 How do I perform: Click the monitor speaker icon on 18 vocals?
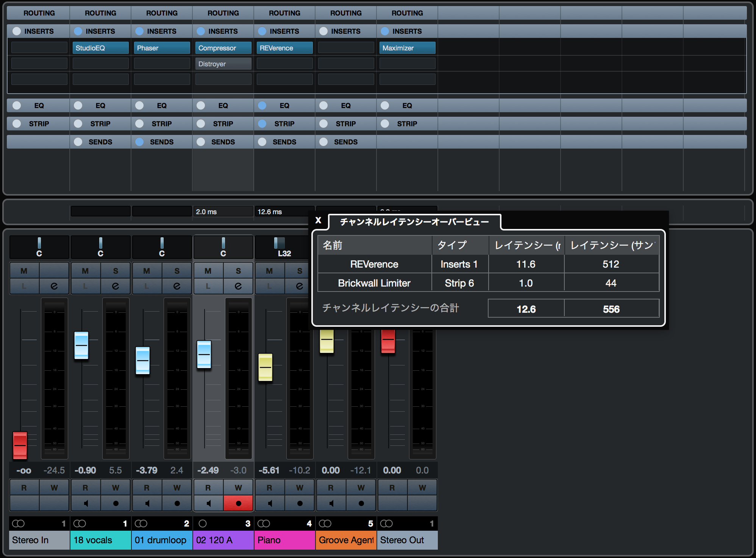tap(86, 503)
